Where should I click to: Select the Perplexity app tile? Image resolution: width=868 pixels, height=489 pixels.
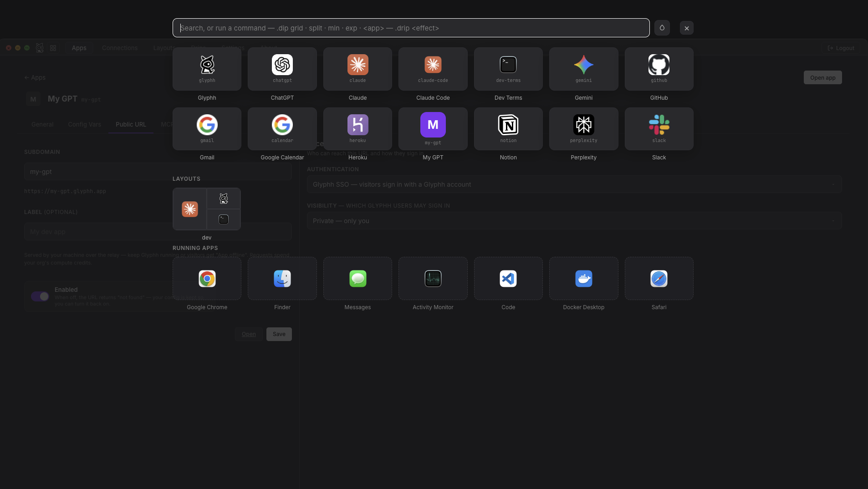coord(584,129)
